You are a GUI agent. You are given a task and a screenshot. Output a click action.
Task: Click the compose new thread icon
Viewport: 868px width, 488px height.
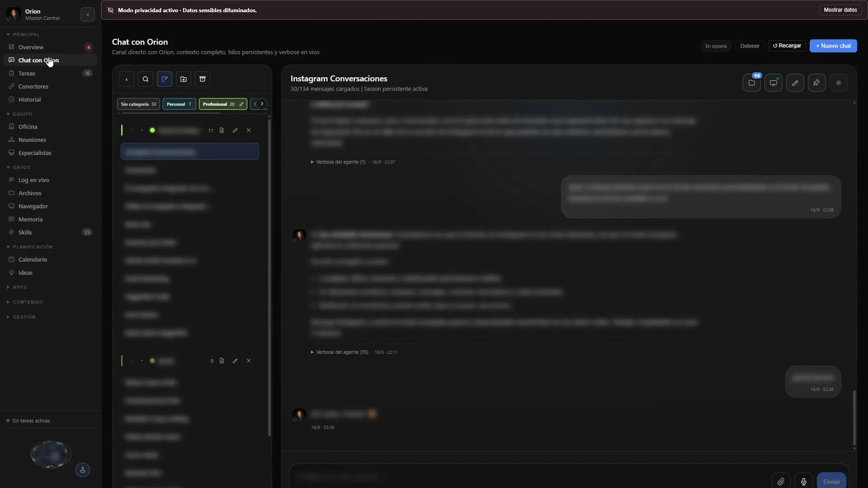point(165,79)
